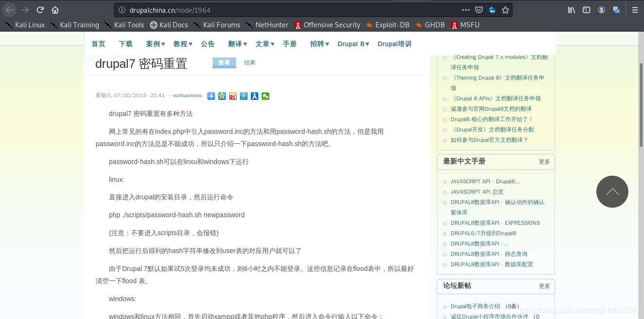Screen dimensions: 644x319
Task: Expand the 文章 dropdown menu
Action: [264, 44]
